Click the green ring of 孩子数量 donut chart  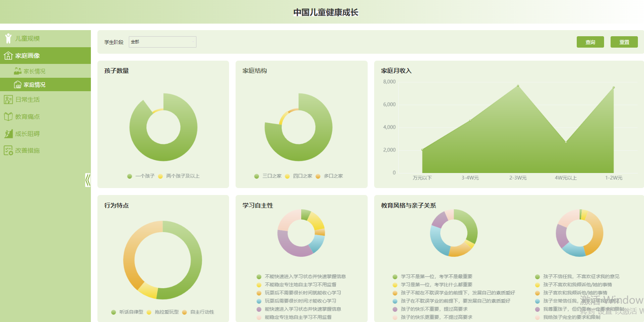163,153
